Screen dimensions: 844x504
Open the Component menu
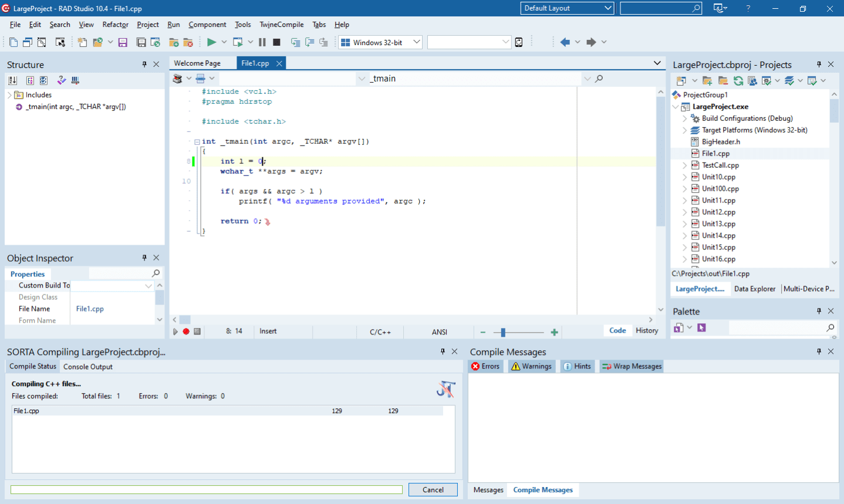tap(207, 25)
